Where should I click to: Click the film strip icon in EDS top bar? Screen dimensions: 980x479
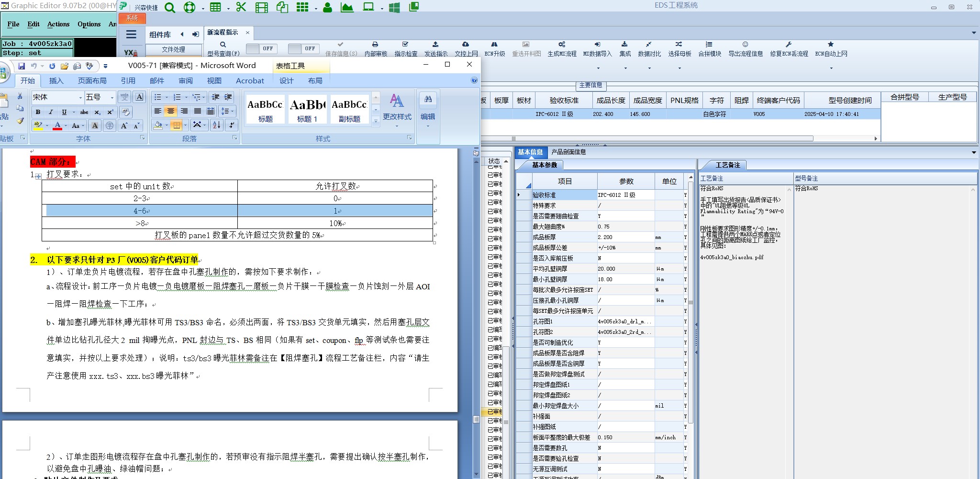(x=262, y=7)
